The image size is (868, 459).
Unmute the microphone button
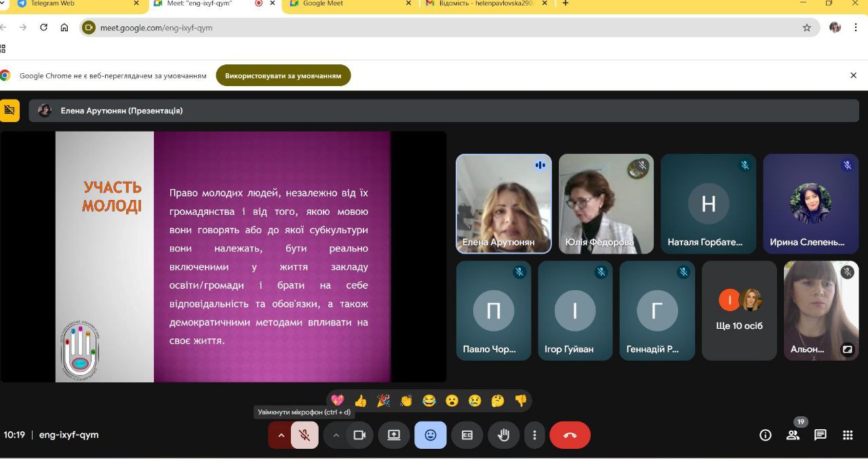coord(304,435)
